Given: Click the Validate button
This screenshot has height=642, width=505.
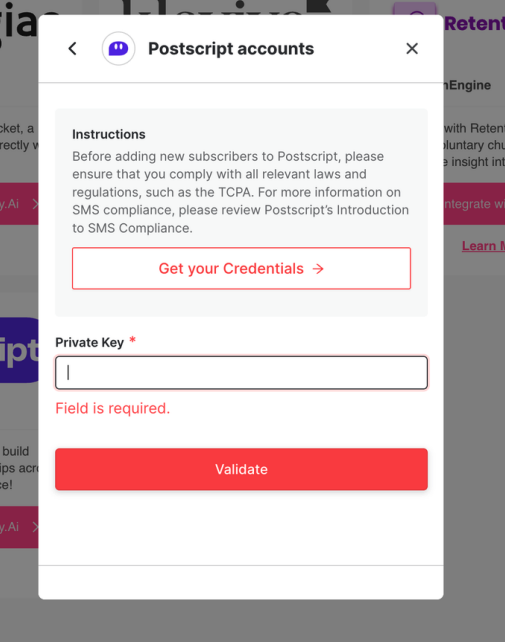Looking at the screenshot, I should pos(241,469).
